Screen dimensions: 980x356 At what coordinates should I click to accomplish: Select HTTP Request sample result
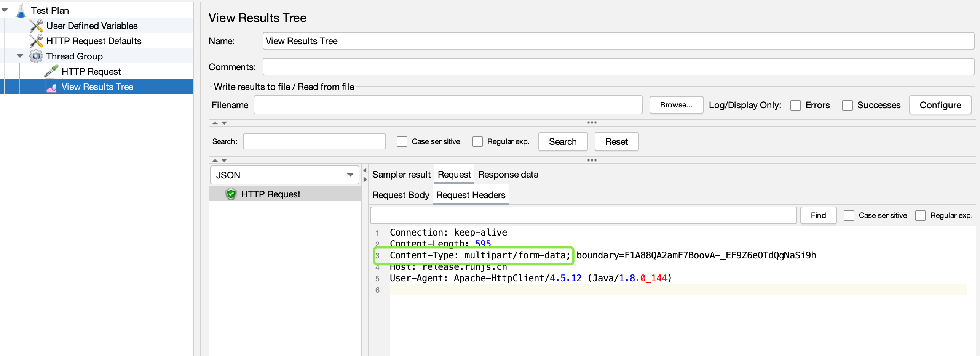[271, 194]
